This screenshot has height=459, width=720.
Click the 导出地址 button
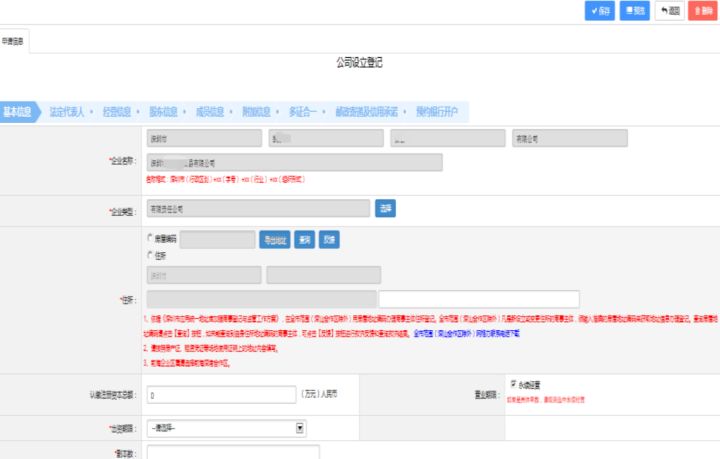point(275,240)
